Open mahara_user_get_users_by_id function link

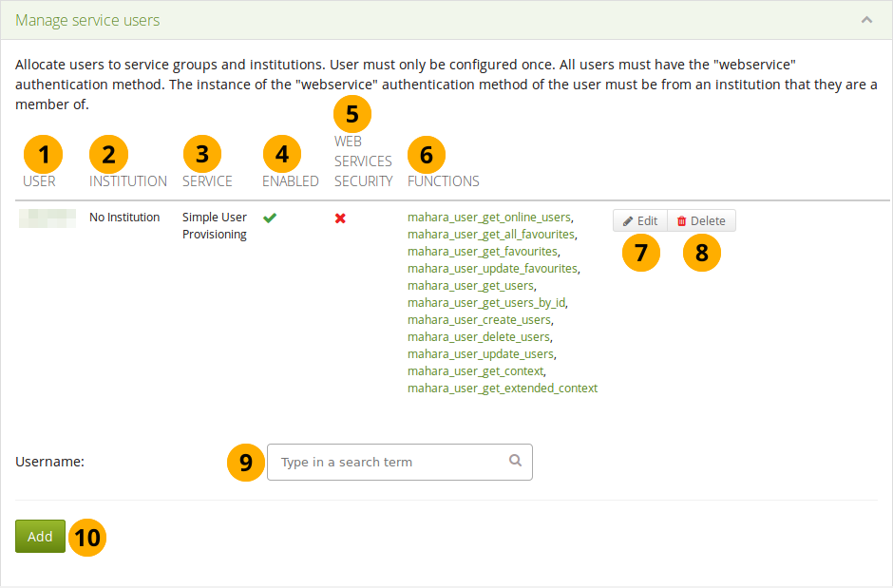(x=486, y=303)
